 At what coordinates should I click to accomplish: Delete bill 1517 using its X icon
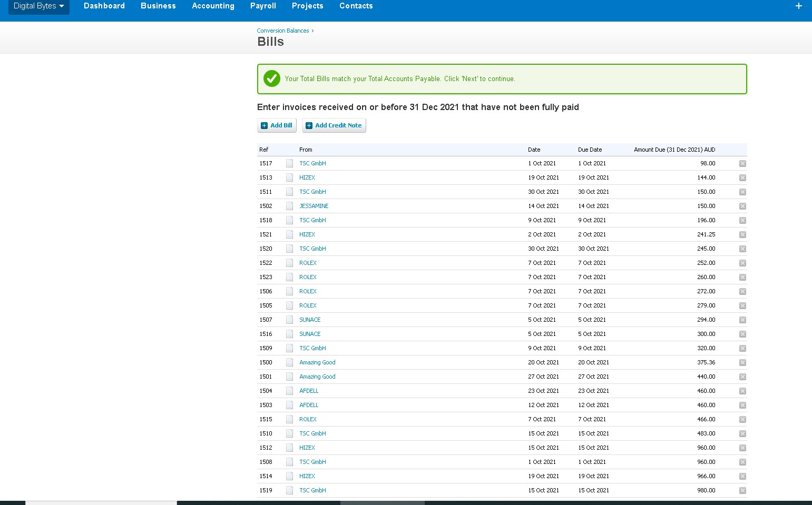click(x=742, y=164)
